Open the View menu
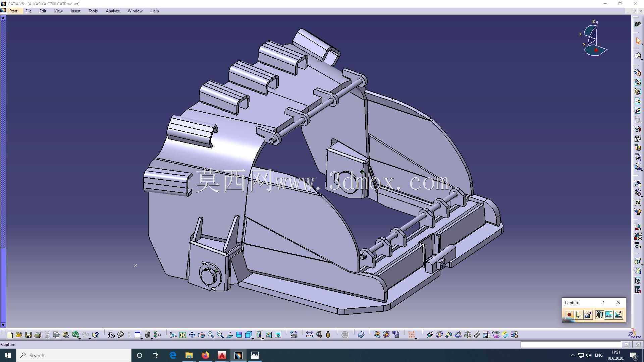This screenshot has width=644, height=362. [x=58, y=11]
